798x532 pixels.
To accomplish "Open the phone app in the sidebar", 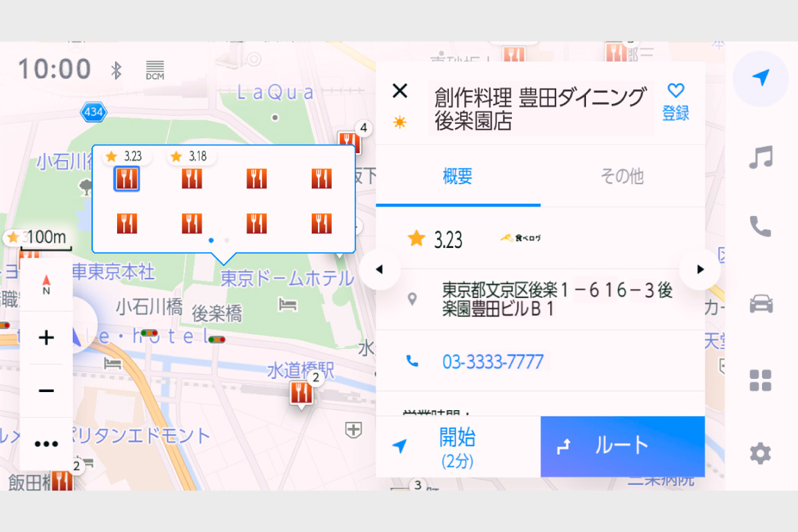I will click(761, 226).
